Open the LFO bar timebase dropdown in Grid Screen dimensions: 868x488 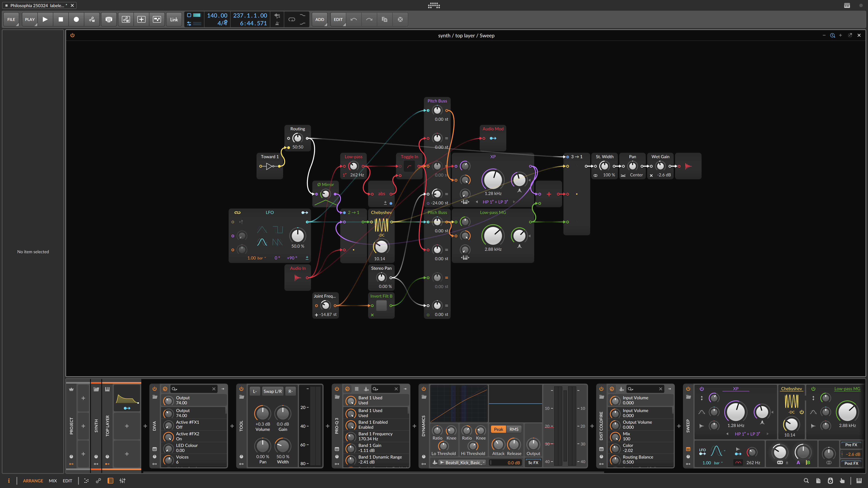coord(262,258)
